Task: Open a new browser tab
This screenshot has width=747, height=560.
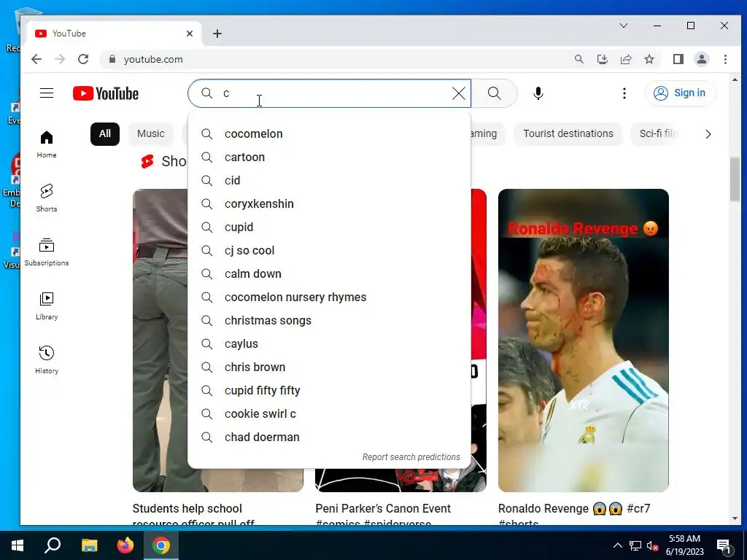Action: click(x=217, y=34)
